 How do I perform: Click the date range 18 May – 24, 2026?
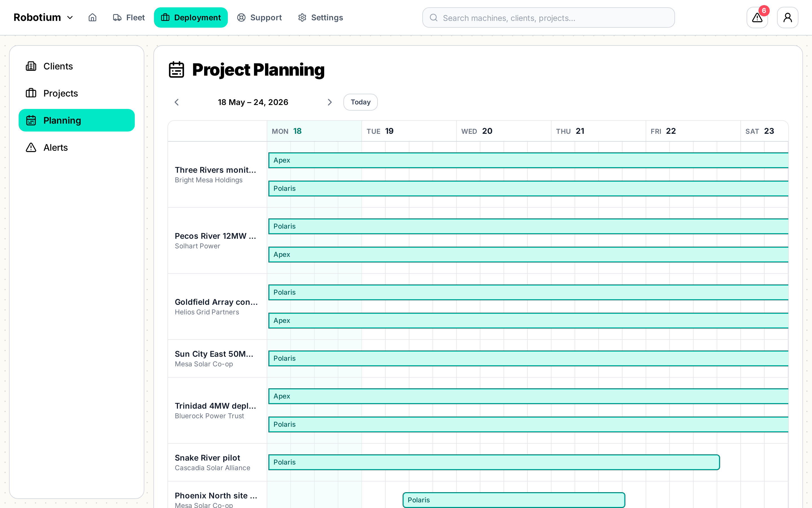click(x=253, y=102)
